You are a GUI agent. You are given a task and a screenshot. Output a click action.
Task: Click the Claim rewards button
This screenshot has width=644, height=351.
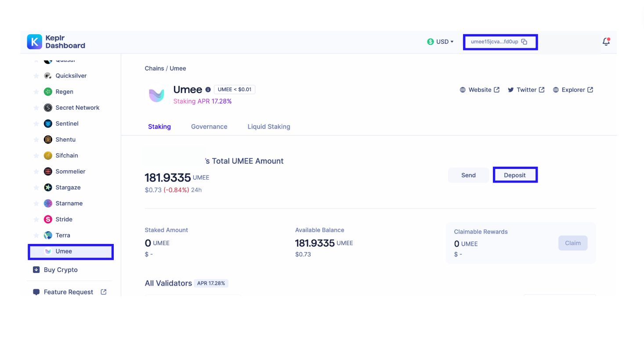click(573, 243)
